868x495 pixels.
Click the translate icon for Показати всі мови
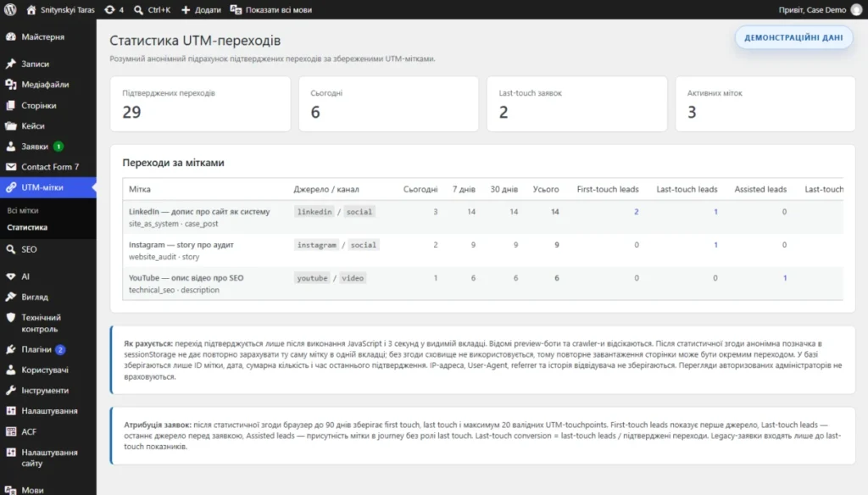[x=236, y=9]
